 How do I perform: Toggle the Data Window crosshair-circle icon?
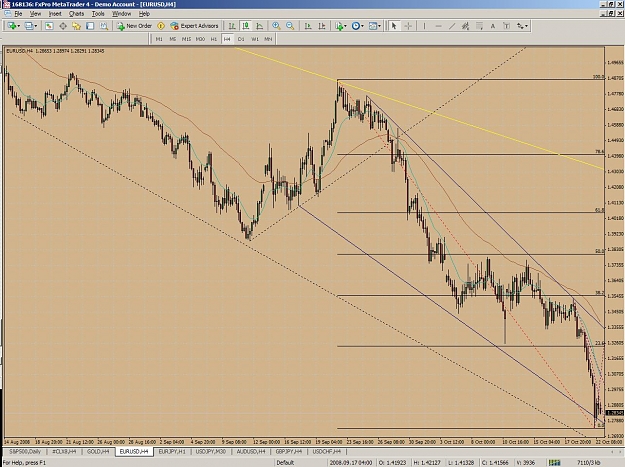point(63,26)
